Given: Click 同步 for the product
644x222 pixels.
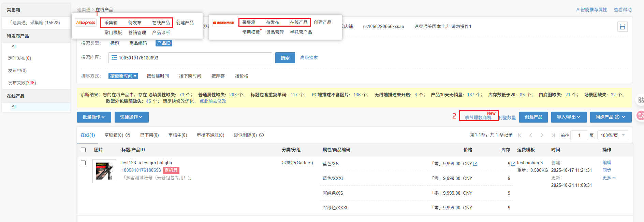Looking at the screenshot, I should point(607,170).
